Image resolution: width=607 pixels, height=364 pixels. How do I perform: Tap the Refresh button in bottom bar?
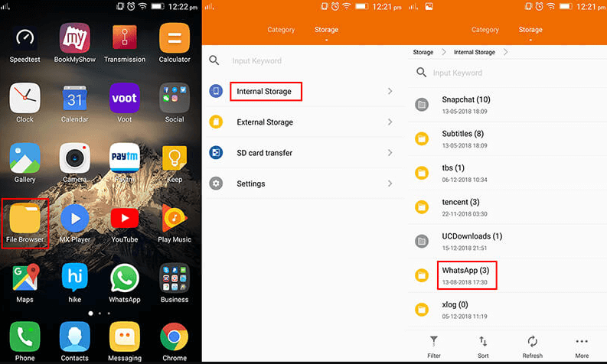(x=532, y=346)
